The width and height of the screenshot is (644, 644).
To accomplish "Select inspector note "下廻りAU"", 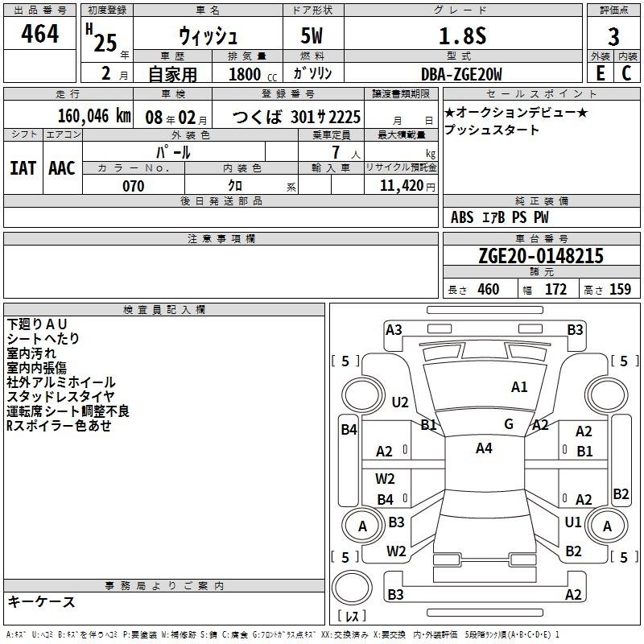I will point(37,324).
